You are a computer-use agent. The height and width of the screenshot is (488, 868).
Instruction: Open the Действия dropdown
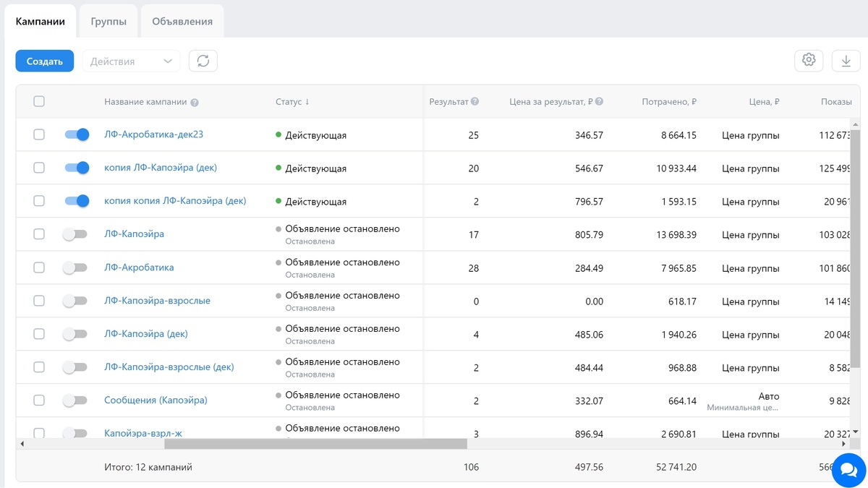tap(131, 61)
